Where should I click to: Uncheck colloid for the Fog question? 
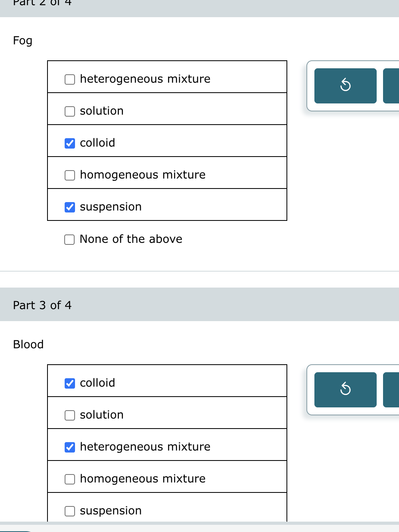tap(69, 143)
